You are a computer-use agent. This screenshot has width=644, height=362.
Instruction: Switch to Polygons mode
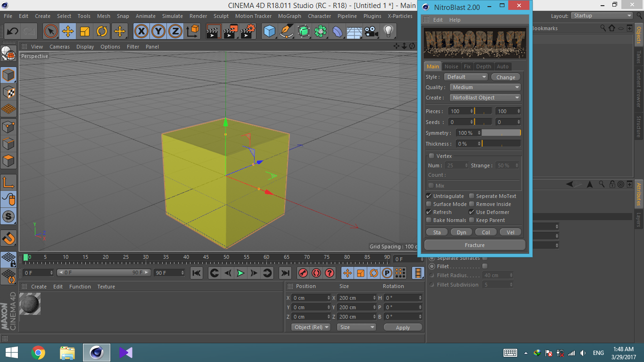[x=8, y=160]
